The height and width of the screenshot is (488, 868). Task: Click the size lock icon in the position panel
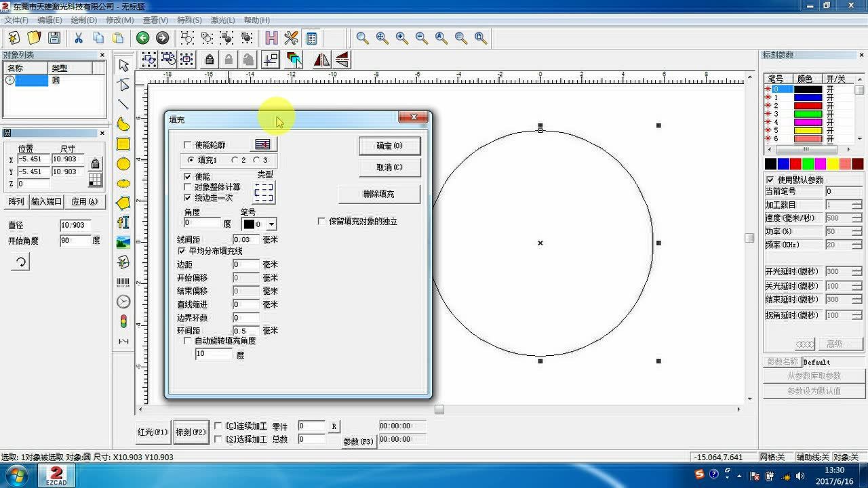pyautogui.click(x=95, y=163)
